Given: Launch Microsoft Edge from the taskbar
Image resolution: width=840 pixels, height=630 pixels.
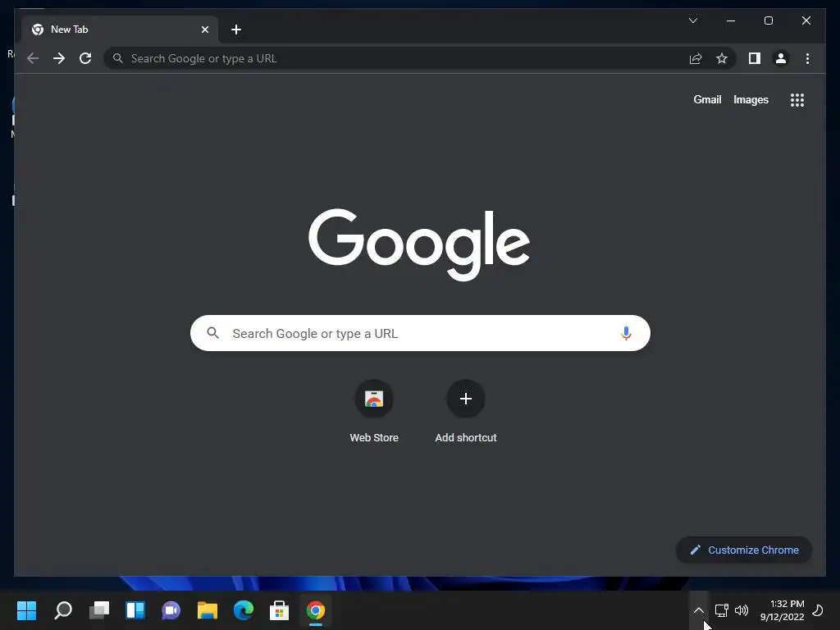Looking at the screenshot, I should [243, 610].
